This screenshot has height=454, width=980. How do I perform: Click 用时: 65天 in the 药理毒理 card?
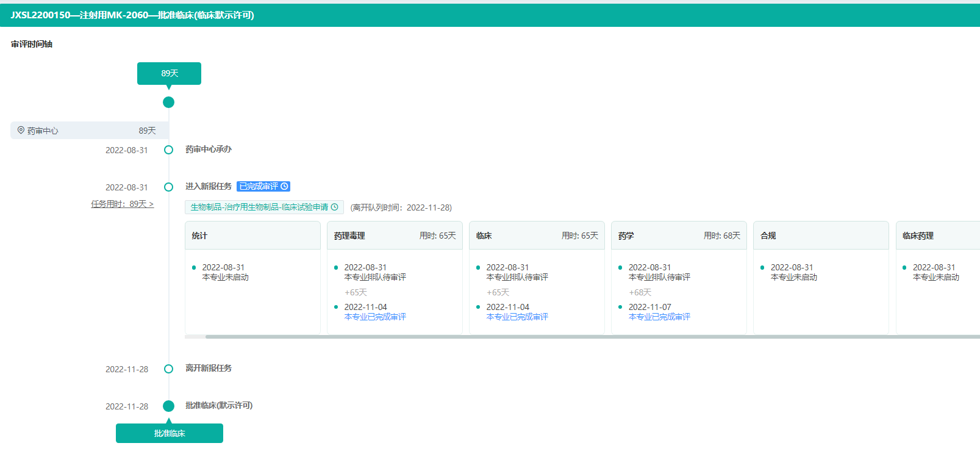(x=438, y=236)
